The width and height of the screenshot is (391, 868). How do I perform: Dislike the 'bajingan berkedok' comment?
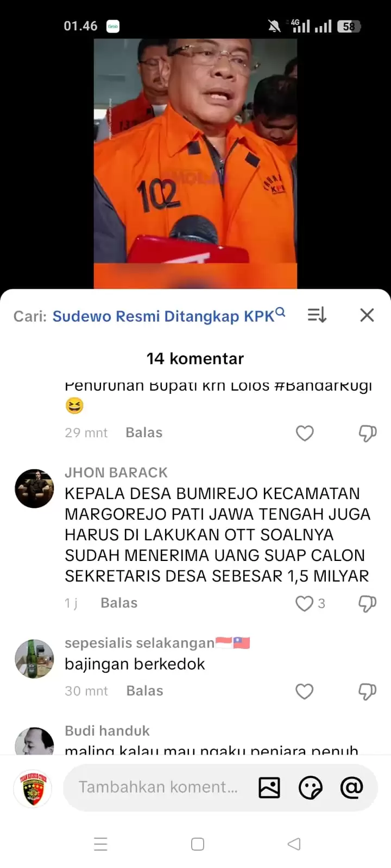pyautogui.click(x=367, y=691)
